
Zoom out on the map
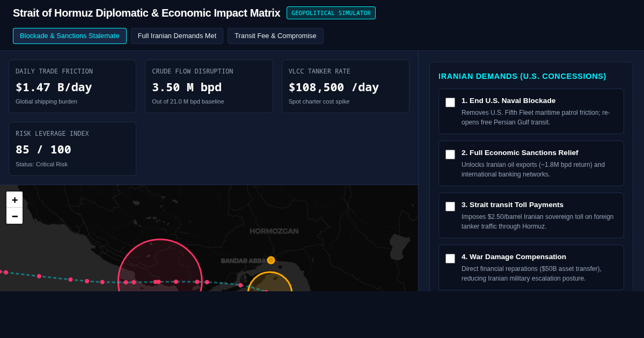coord(14,216)
